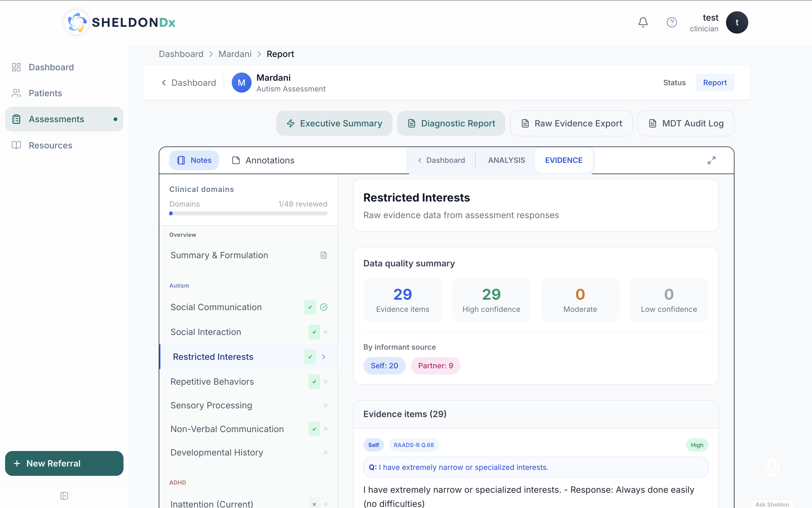Click the New Referral button
The height and width of the screenshot is (508, 812).
pyautogui.click(x=64, y=463)
